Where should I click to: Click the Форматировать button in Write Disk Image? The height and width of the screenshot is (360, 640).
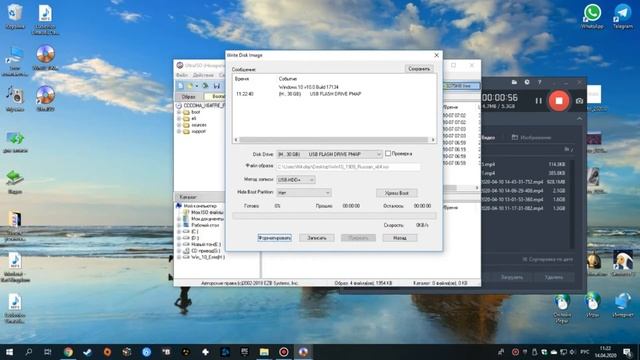tap(274, 238)
